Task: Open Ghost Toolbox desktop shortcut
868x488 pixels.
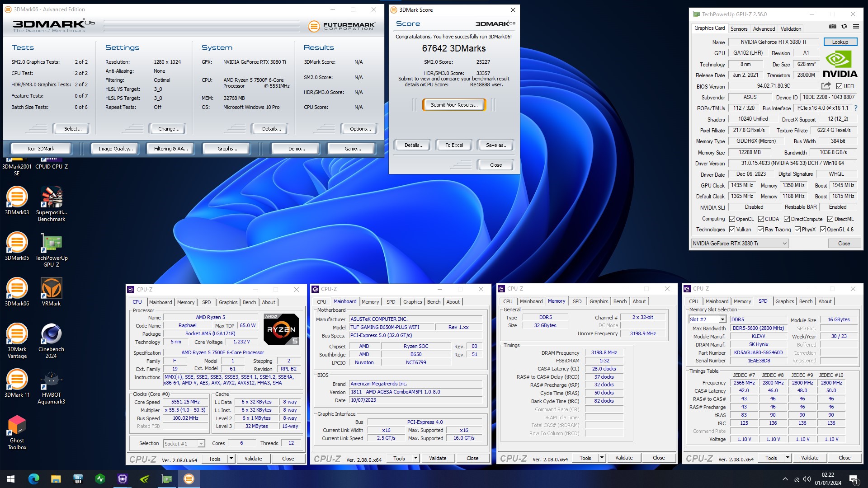Action: pyautogui.click(x=17, y=432)
